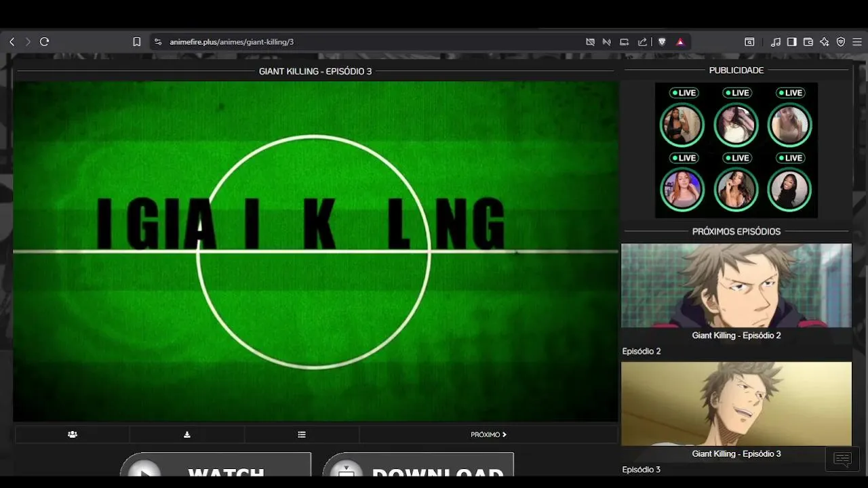
Task: Open the Leo AI sparkle icon
Action: (x=825, y=42)
